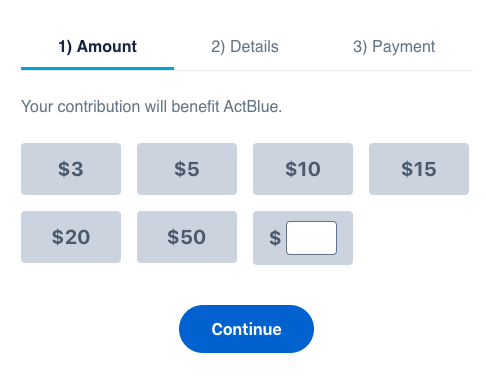Select the $15 contribution option
The height and width of the screenshot is (388, 486).
[419, 169]
